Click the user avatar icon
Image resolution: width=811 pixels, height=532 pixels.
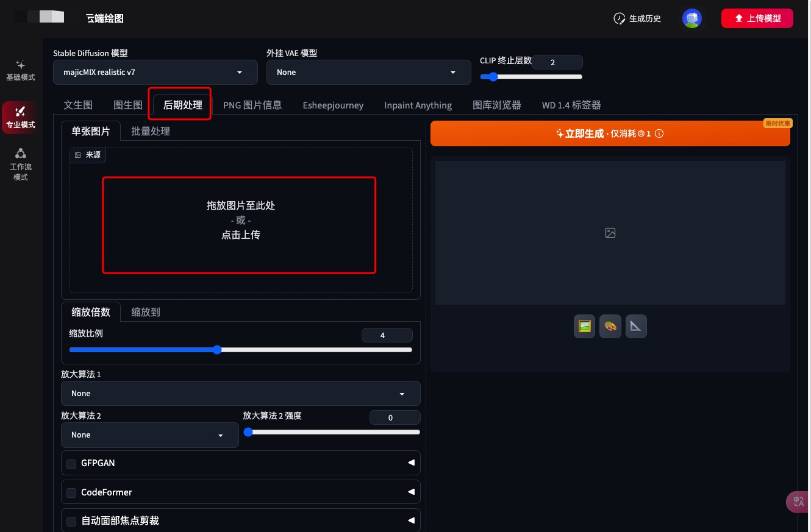coord(691,18)
